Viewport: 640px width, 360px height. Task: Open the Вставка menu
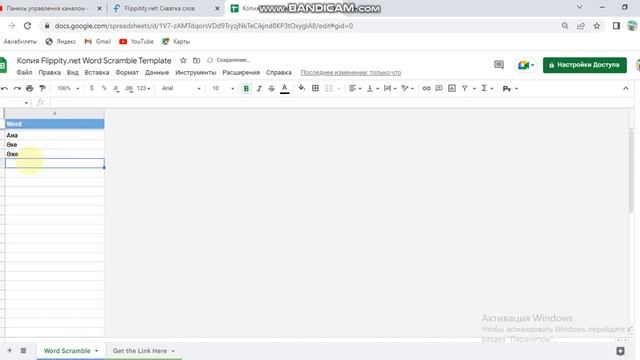pos(97,73)
